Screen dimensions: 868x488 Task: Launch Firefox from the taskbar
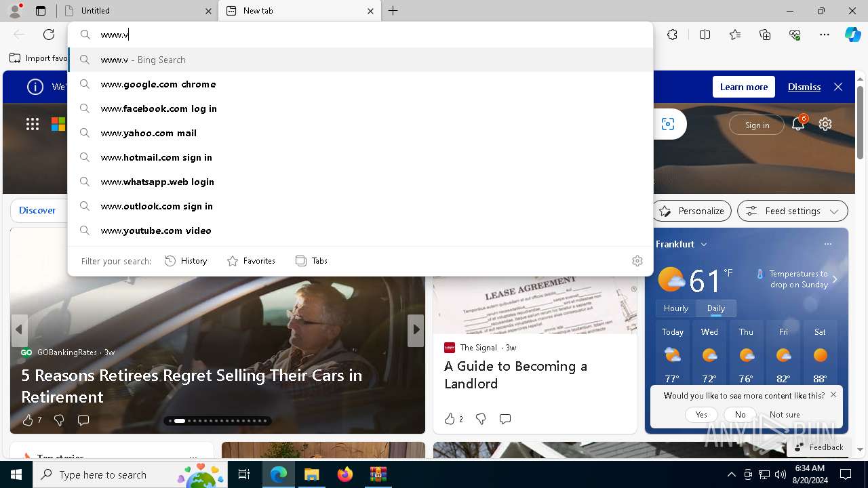(345, 474)
